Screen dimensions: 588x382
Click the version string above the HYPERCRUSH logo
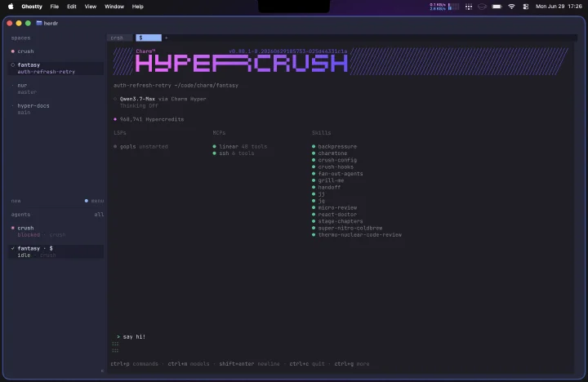(x=288, y=51)
